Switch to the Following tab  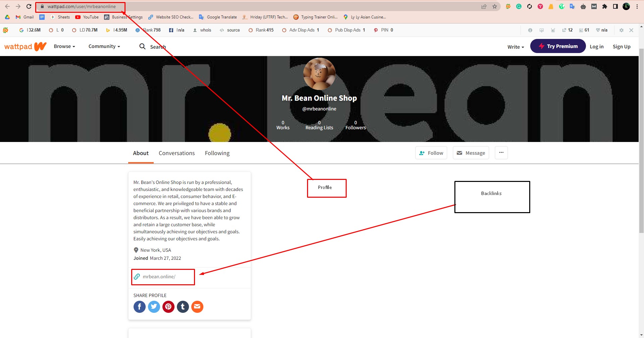click(217, 153)
